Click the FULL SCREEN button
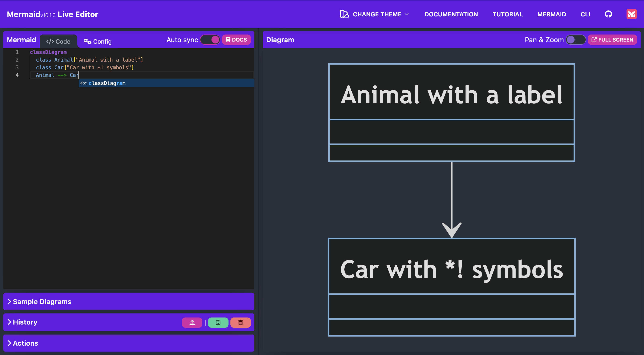The height and width of the screenshot is (355, 644). (612, 40)
